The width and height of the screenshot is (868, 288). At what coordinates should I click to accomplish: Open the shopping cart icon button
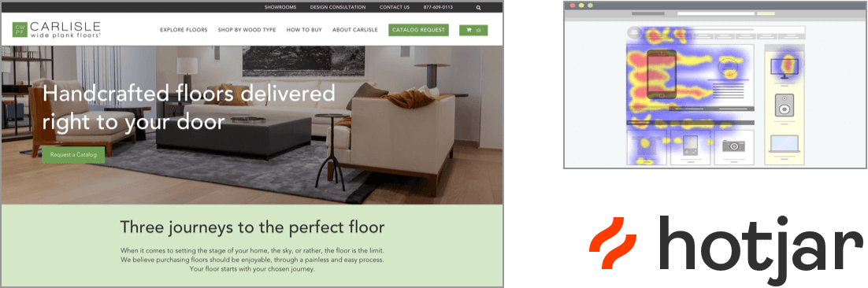point(473,30)
